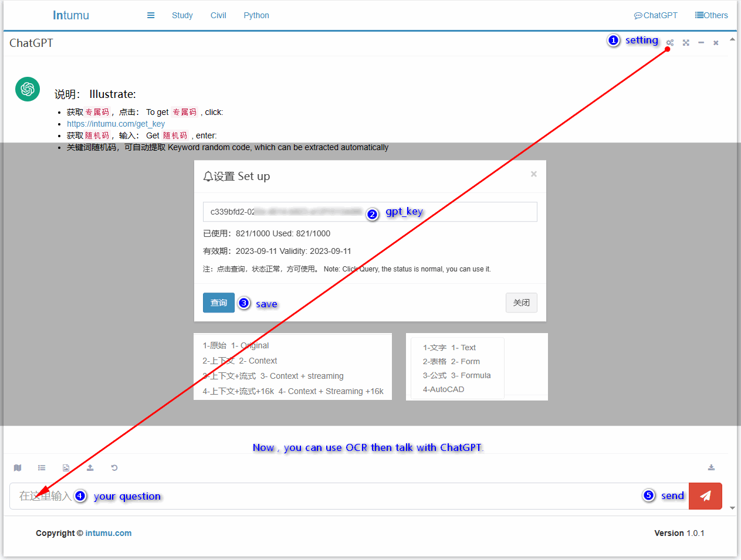Image resolution: width=741 pixels, height=560 pixels.
Task: Open the hamburger menu in the top bar
Action: click(151, 15)
